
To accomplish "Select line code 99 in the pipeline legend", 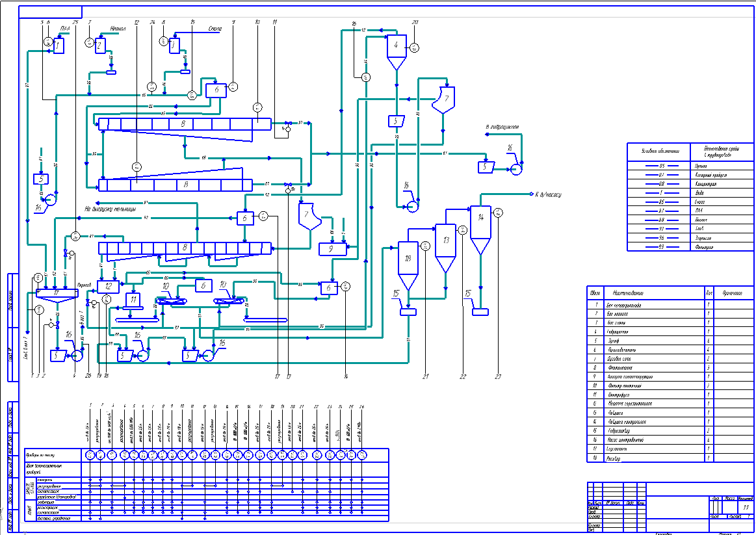I will 662,247.
